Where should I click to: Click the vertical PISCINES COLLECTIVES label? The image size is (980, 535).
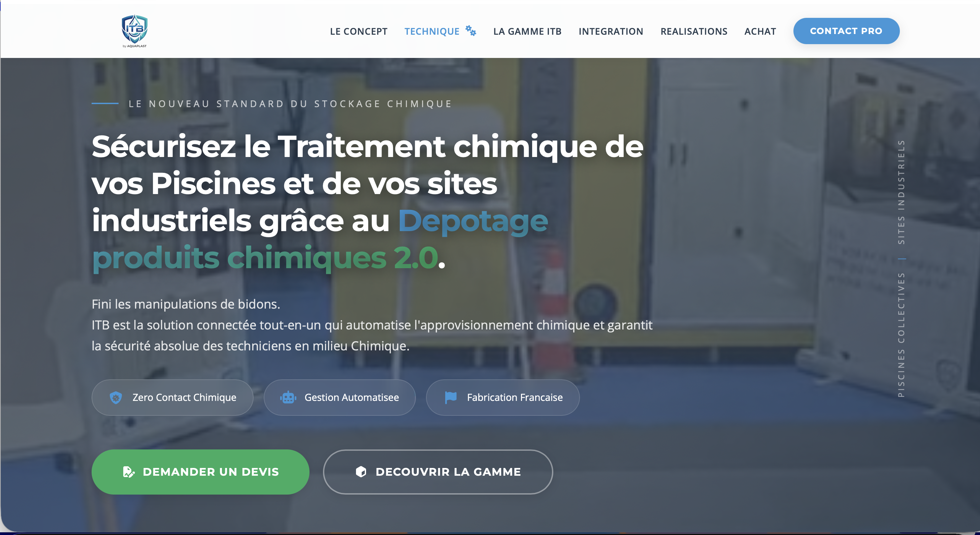pos(901,335)
